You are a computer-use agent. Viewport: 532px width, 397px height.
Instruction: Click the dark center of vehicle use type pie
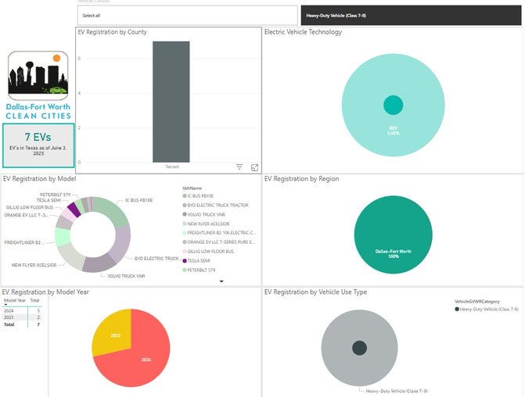pyautogui.click(x=359, y=348)
